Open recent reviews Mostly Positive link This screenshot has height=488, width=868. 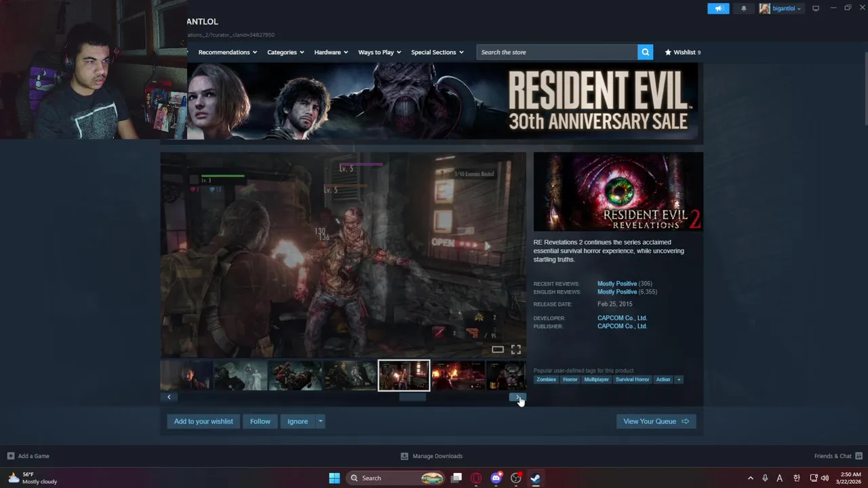[x=617, y=284]
